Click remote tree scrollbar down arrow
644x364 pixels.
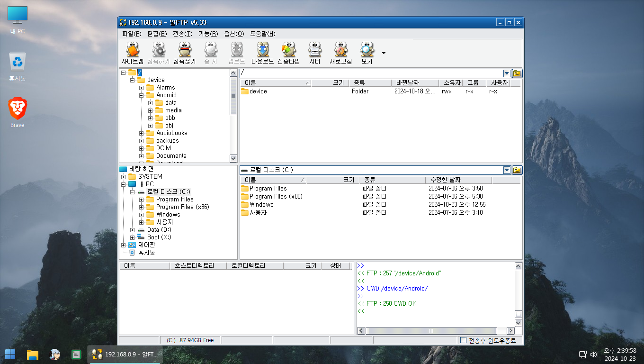point(233,158)
